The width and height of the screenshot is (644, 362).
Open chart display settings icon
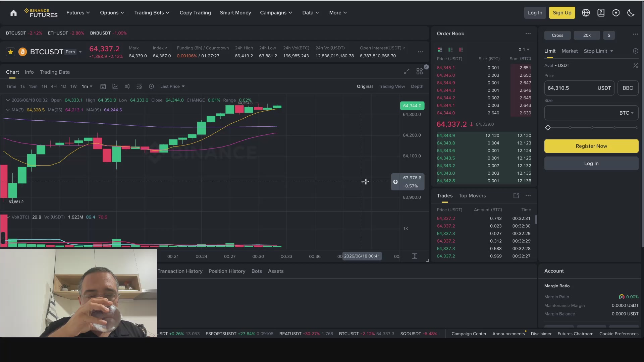[139, 86]
